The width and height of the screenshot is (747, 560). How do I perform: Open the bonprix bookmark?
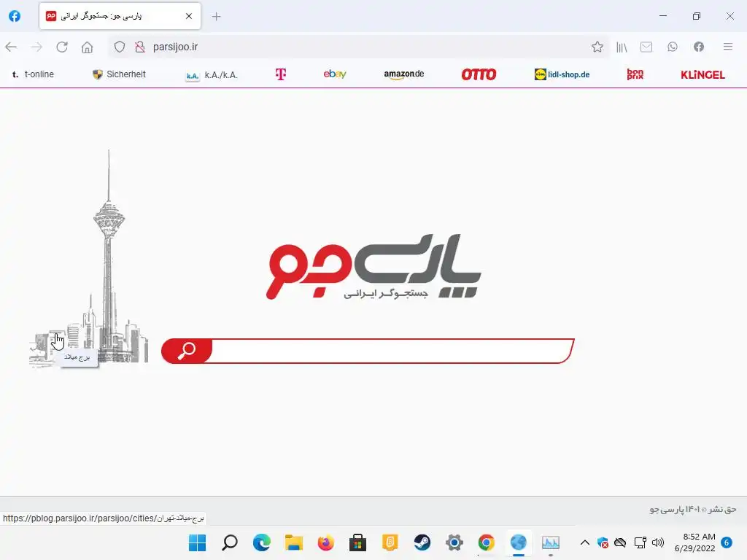point(635,74)
